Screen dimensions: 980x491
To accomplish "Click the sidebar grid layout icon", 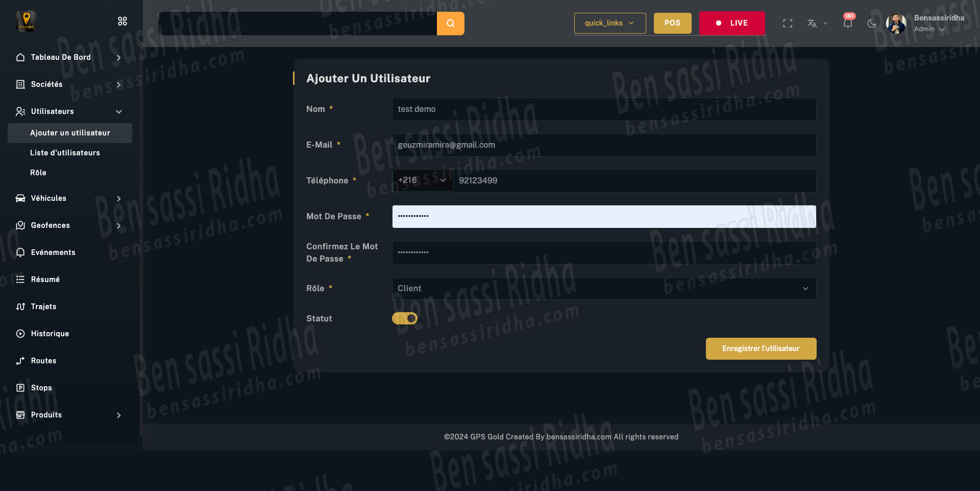I will tap(122, 21).
